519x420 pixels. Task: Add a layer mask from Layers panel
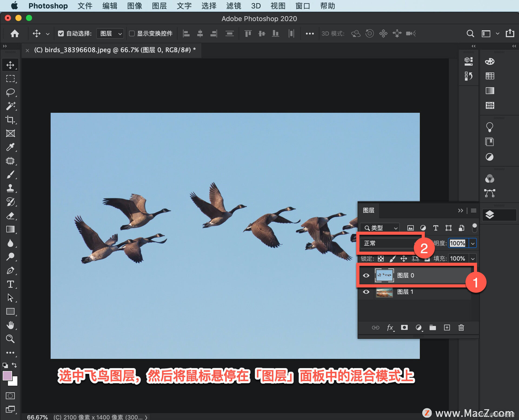(x=404, y=328)
